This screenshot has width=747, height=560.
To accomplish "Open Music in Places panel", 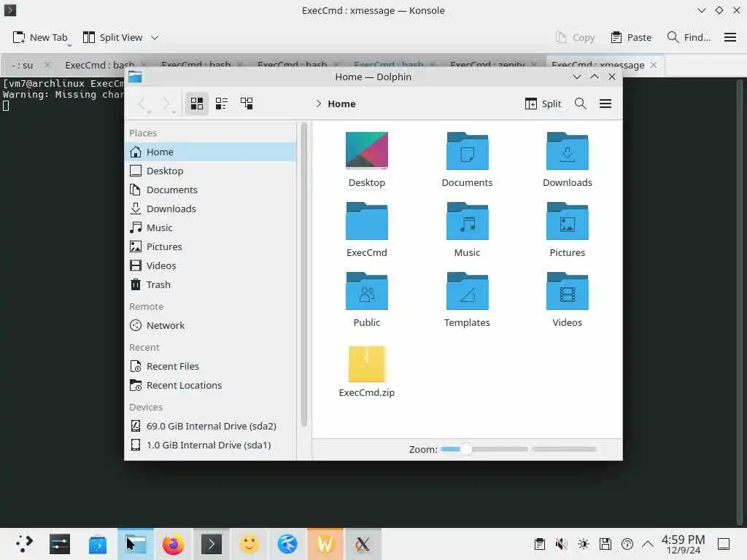I will coord(210,227).
